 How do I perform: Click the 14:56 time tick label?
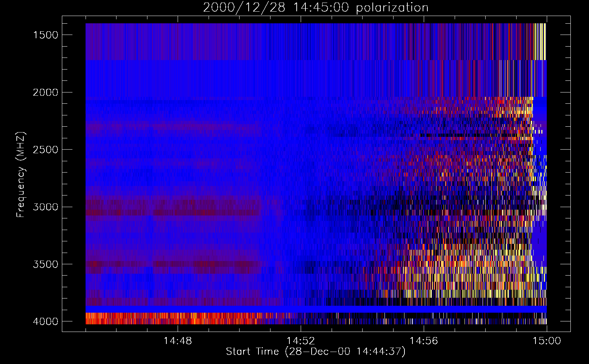click(424, 341)
